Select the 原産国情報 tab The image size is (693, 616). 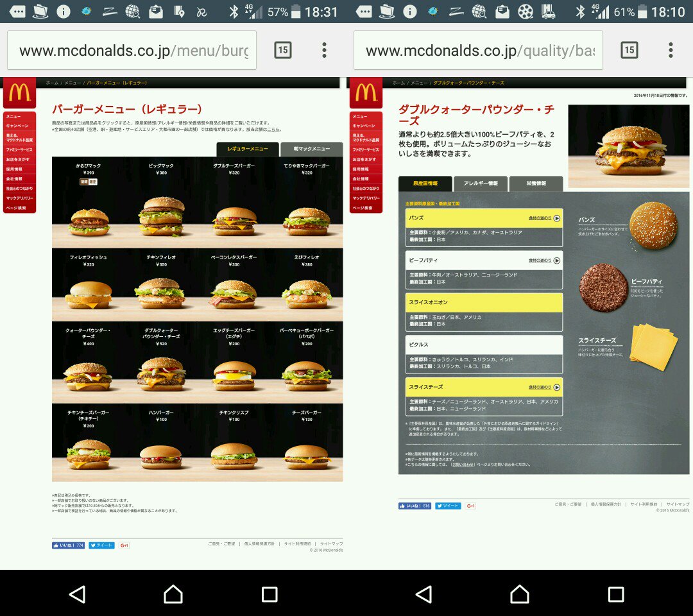click(425, 184)
